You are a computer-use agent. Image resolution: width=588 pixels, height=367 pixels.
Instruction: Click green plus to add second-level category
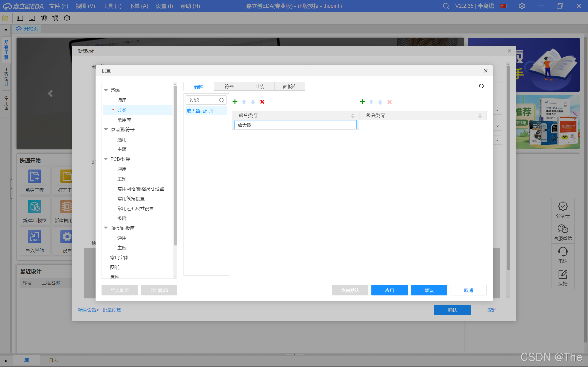click(362, 102)
